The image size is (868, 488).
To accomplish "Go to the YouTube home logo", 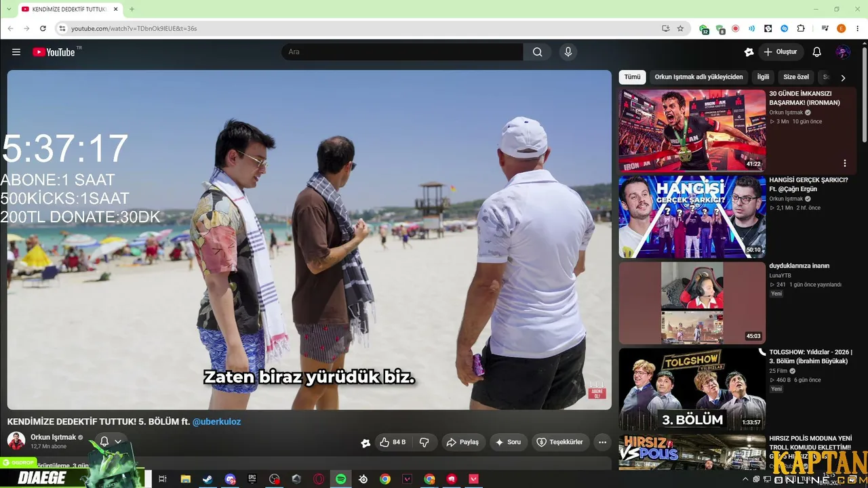I will pyautogui.click(x=54, y=52).
